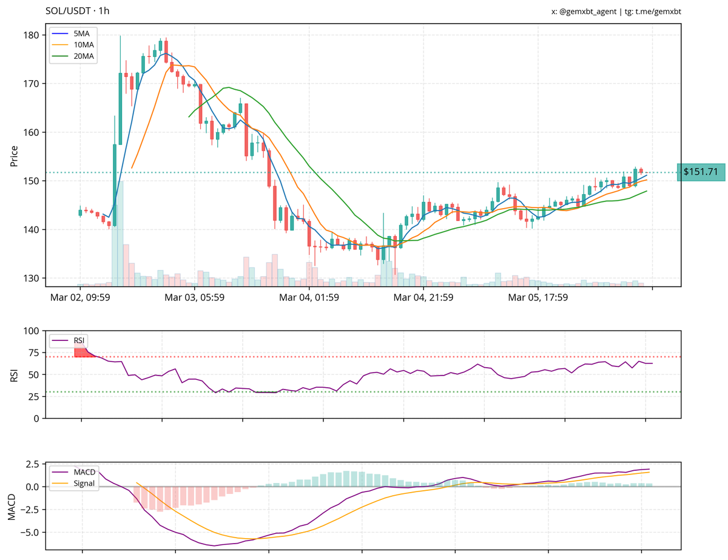Click the 150 price axis tick label
Screen dimensions: 728x560
(x=33, y=181)
